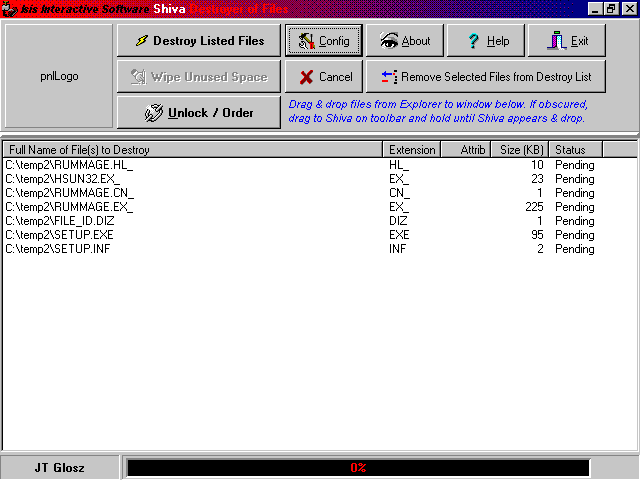640x480 pixels.
Task: Remove Selected Files from Destroy List
Action: coord(486,77)
